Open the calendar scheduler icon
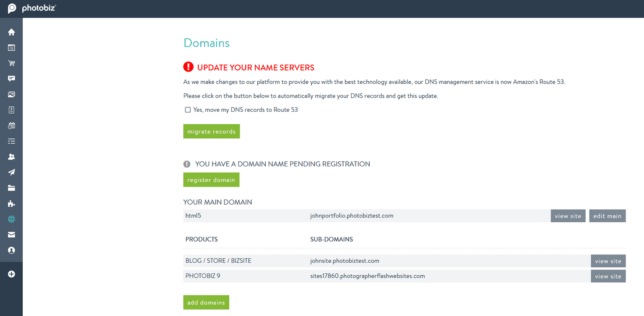Screen dimensions: 644x316 (x=12, y=126)
